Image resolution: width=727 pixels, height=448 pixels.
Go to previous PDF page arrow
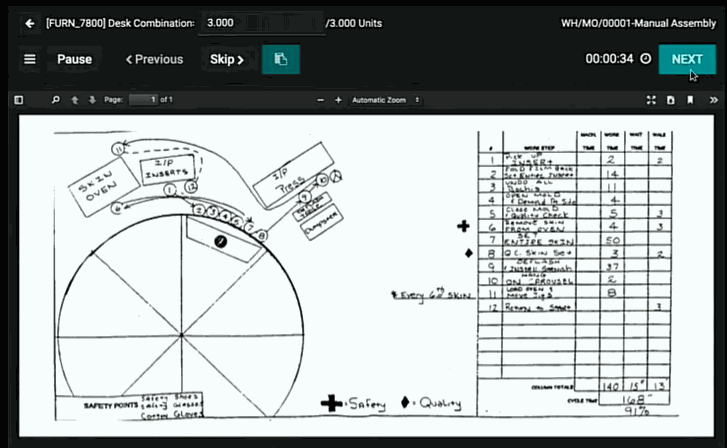tap(75, 100)
